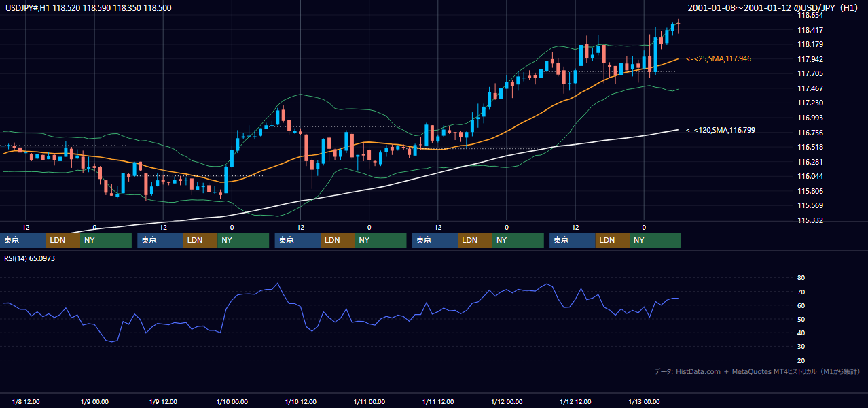Click the 117.942 price axis label

click(x=810, y=59)
